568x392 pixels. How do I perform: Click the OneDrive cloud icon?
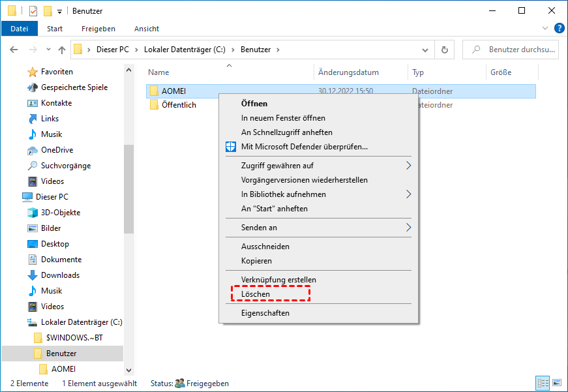pyautogui.click(x=33, y=150)
